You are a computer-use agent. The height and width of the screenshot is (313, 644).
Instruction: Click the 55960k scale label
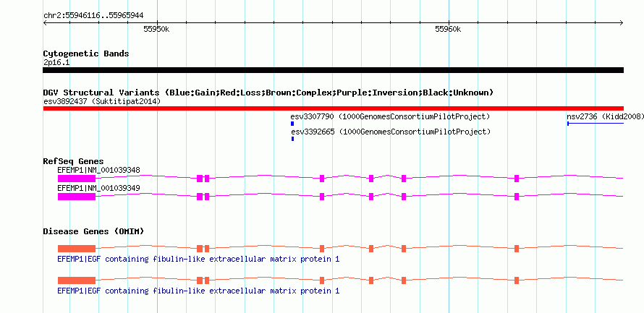448,29
